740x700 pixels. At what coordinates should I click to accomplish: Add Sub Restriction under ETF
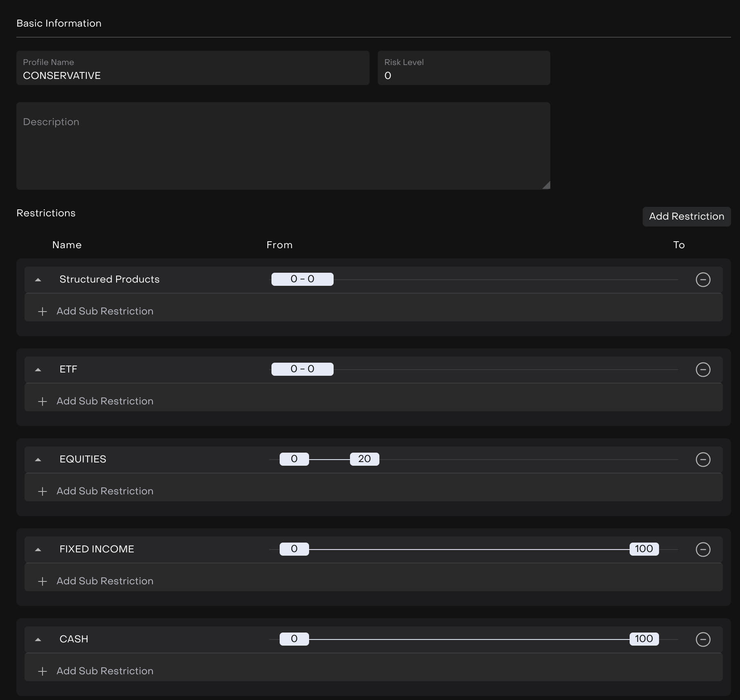point(105,401)
